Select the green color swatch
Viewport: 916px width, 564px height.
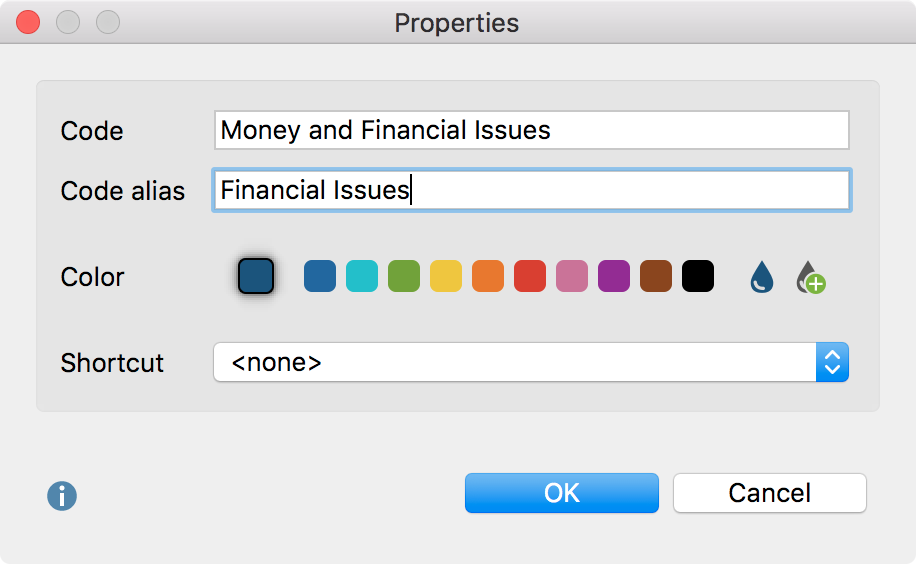pos(404,276)
